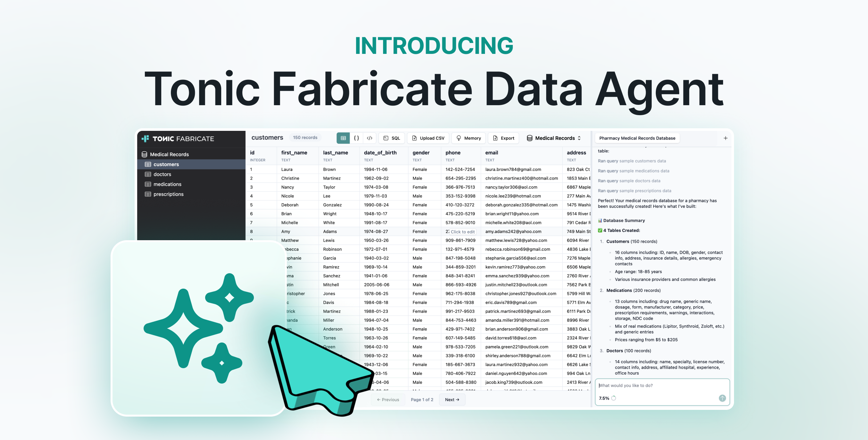Click the Upload CSV button

428,138
